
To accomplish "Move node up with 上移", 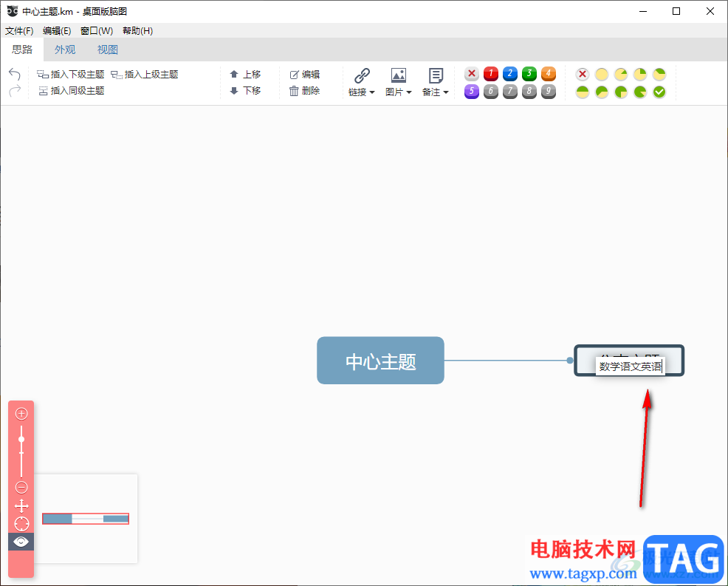I will 245,75.
